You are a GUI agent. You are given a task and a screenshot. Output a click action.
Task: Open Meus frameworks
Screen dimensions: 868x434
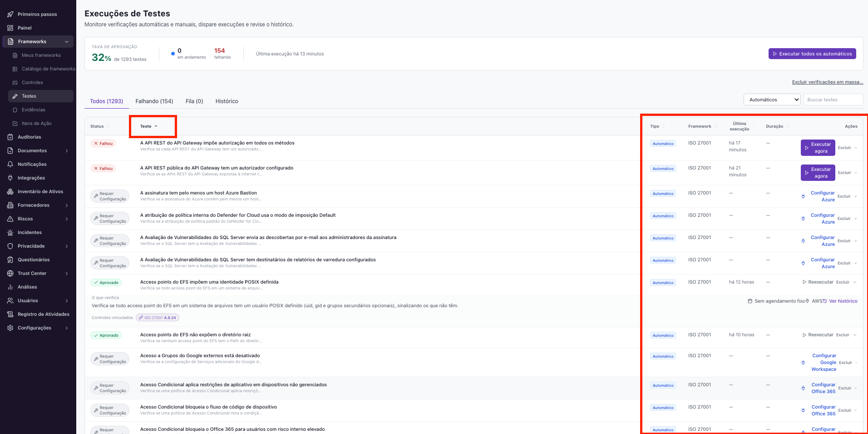tap(41, 55)
